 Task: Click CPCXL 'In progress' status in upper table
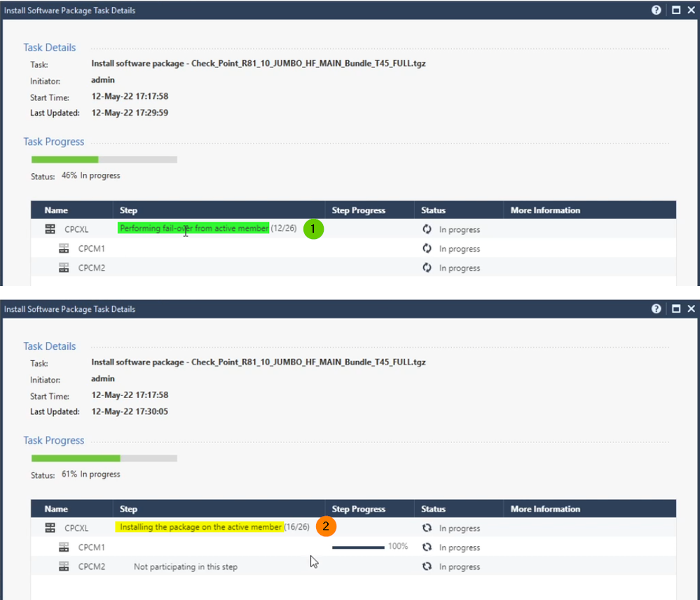click(x=460, y=230)
